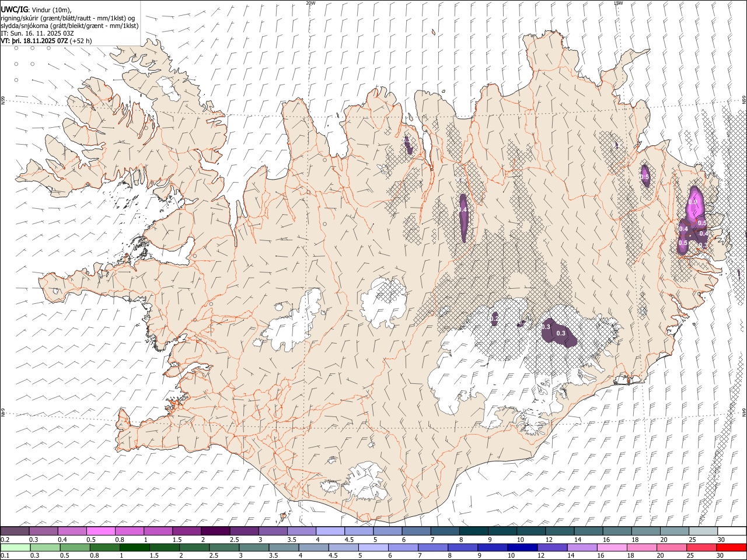Click the 'UWC/IG: Vindur (10m)' title text
The width and height of the screenshot is (747, 560).
pyautogui.click(x=36, y=9)
